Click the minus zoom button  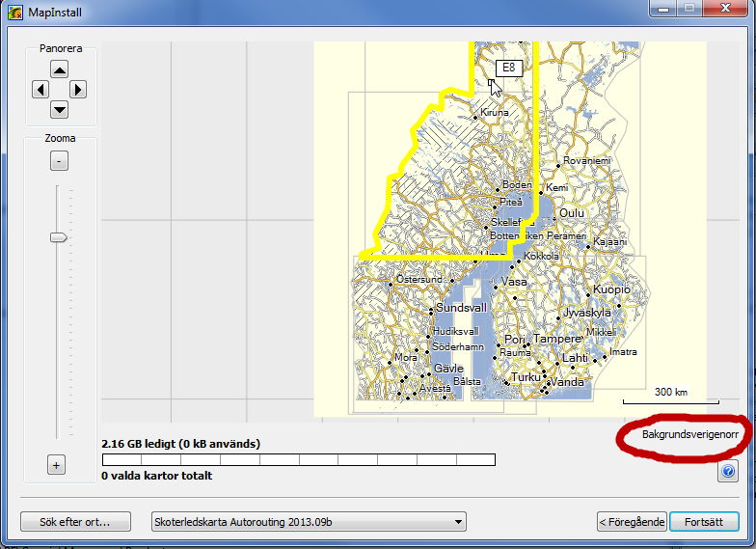point(59,161)
